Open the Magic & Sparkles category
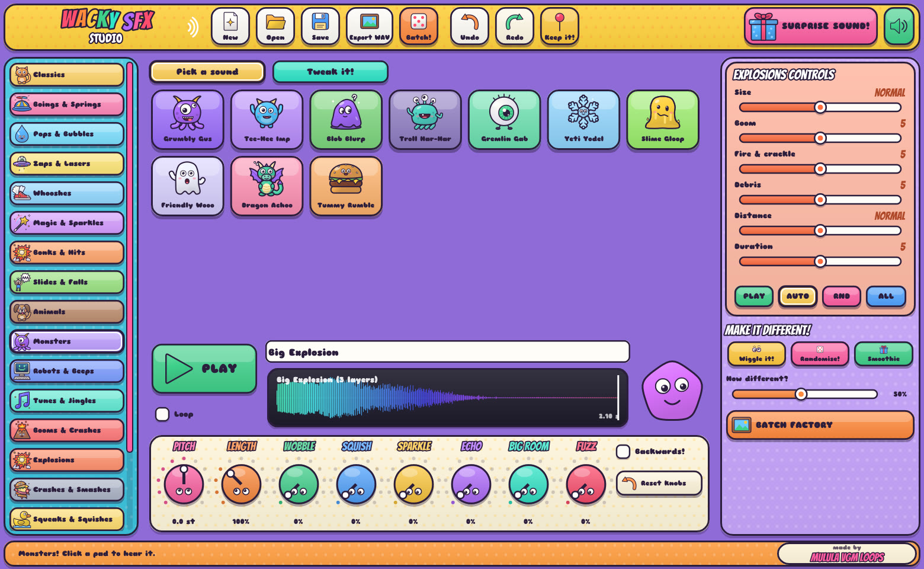Image resolution: width=924 pixels, height=569 pixels. click(67, 223)
